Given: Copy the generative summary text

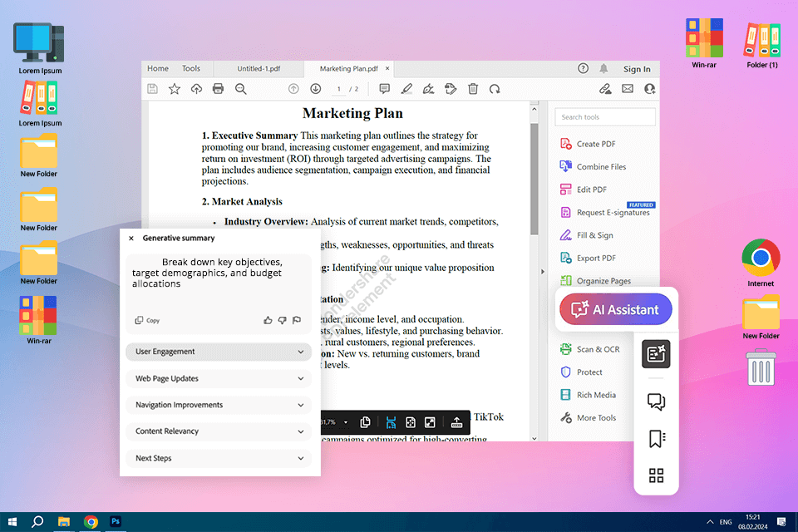Looking at the screenshot, I should click(147, 320).
